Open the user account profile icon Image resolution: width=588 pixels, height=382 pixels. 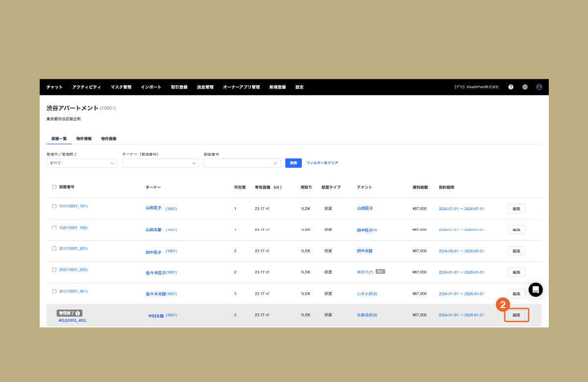coord(539,87)
